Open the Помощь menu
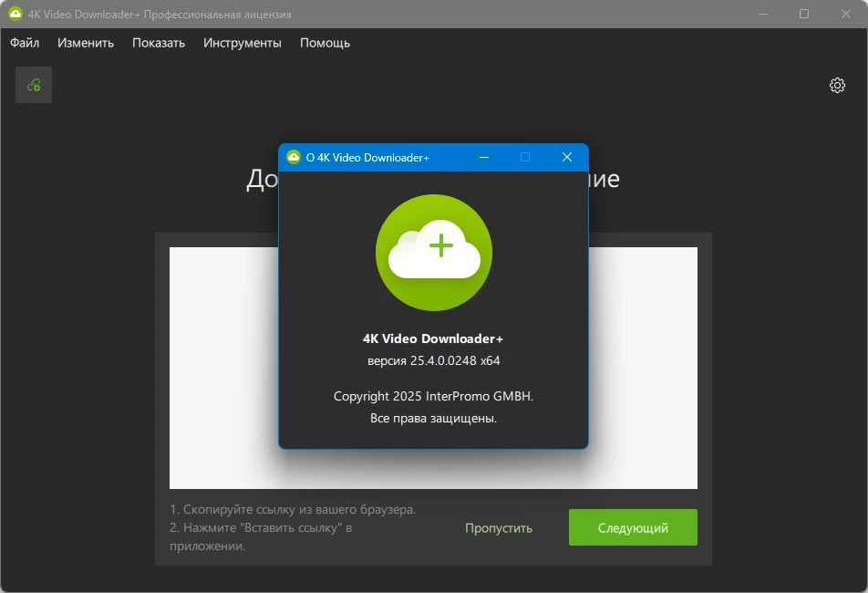The height and width of the screenshot is (593, 868). pos(325,43)
